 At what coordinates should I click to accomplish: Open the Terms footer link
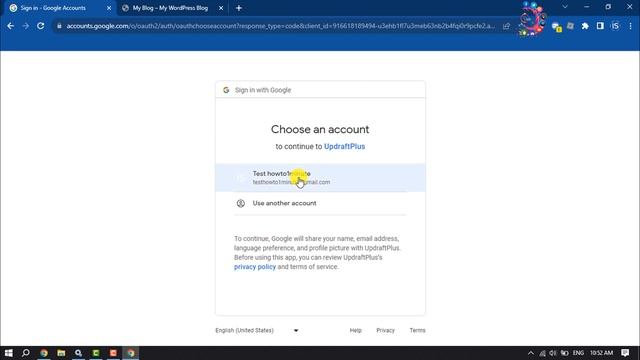click(x=417, y=330)
